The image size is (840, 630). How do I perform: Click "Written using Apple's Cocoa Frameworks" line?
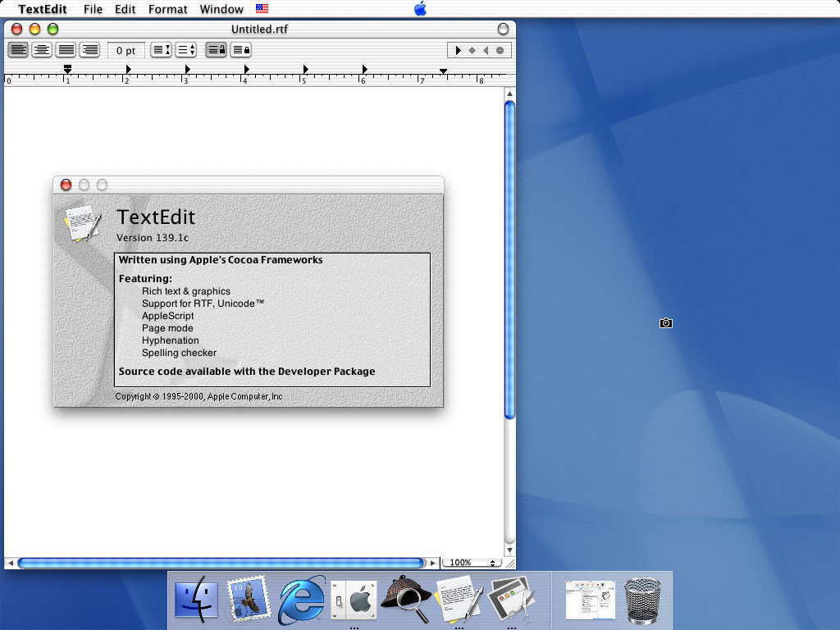221,260
